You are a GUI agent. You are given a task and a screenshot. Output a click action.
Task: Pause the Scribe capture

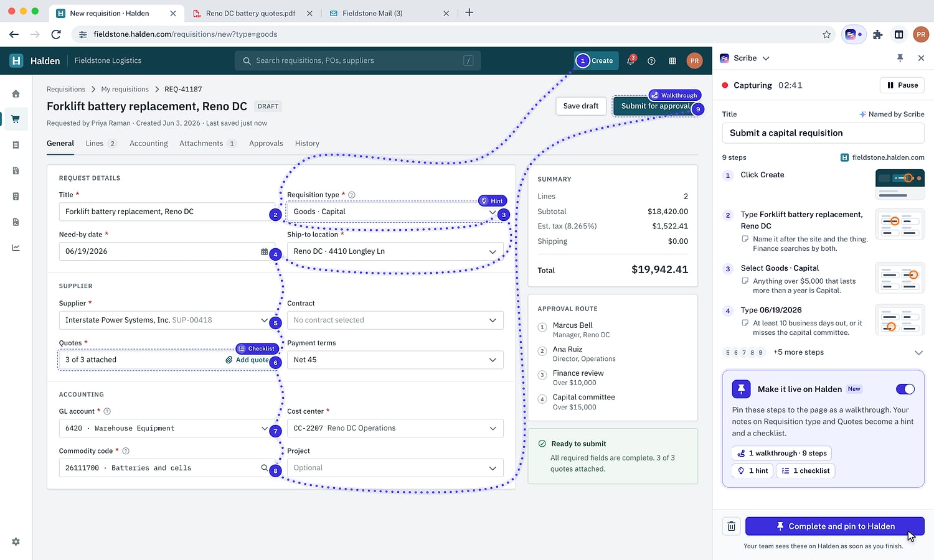[x=902, y=85]
